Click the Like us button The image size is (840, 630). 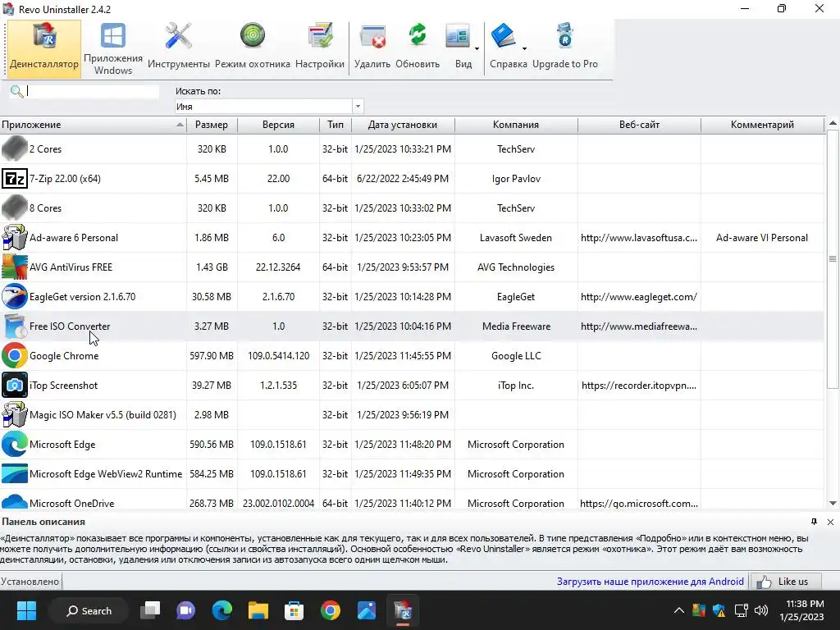pos(785,582)
